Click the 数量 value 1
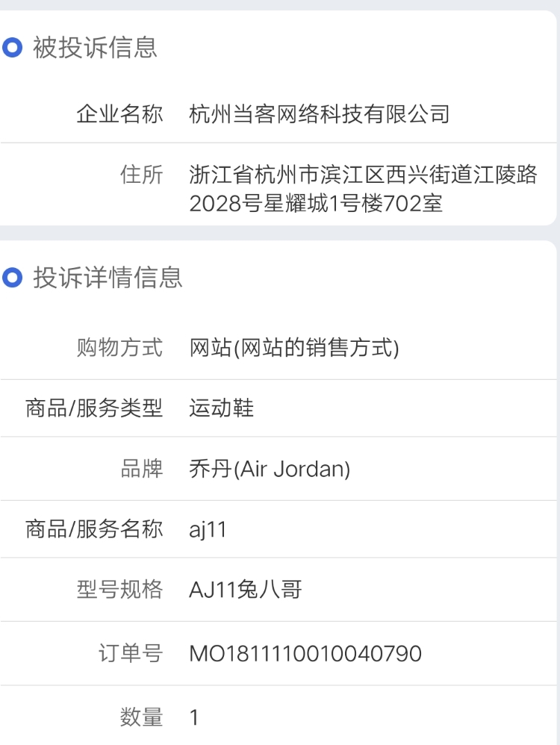This screenshot has height=745, width=560. (x=194, y=717)
